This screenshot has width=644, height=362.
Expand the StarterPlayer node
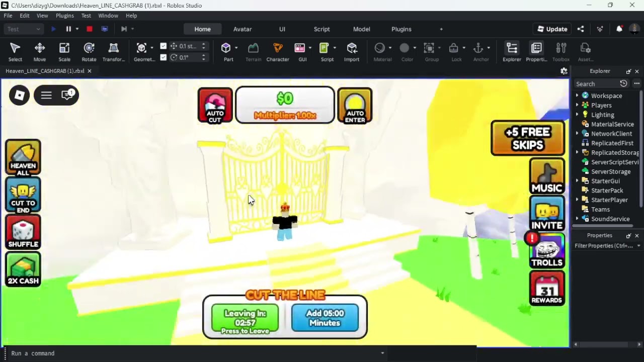coord(577,200)
